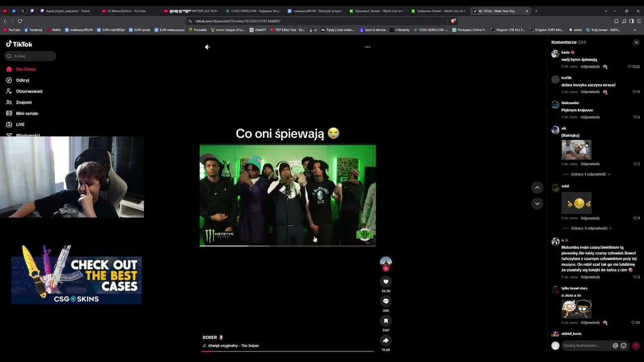This screenshot has height=362, width=644.
Task: Close the Komentarze comments panel
Action: click(636, 43)
